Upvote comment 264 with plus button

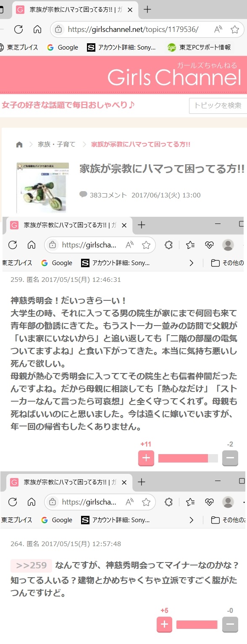tap(164, 624)
